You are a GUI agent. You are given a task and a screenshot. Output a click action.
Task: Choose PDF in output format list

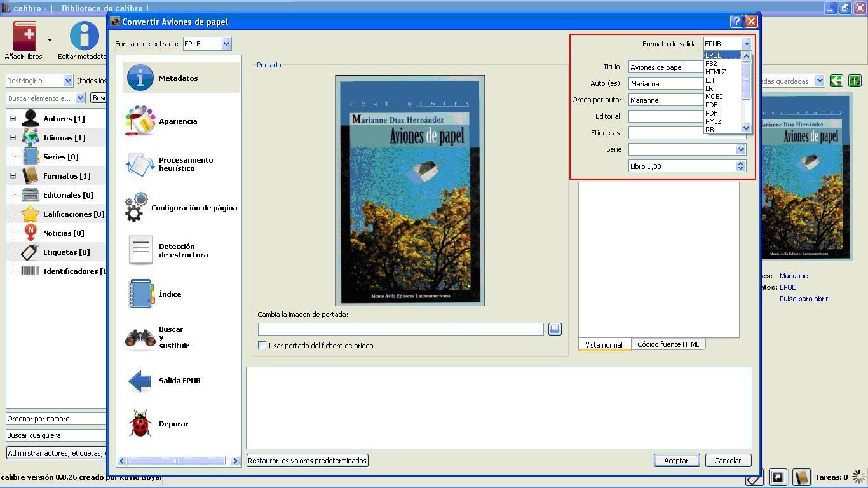[x=722, y=113]
